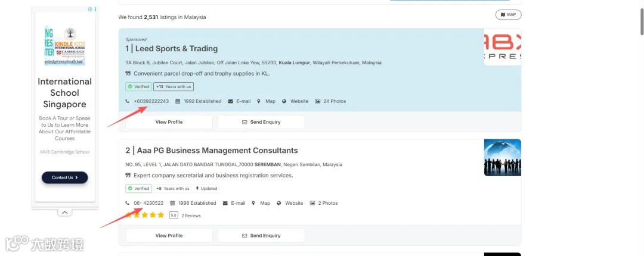Image resolution: width=644 pixels, height=256 pixels.
Task: Open Aaa PG globe people thumbnail
Action: tap(502, 158)
